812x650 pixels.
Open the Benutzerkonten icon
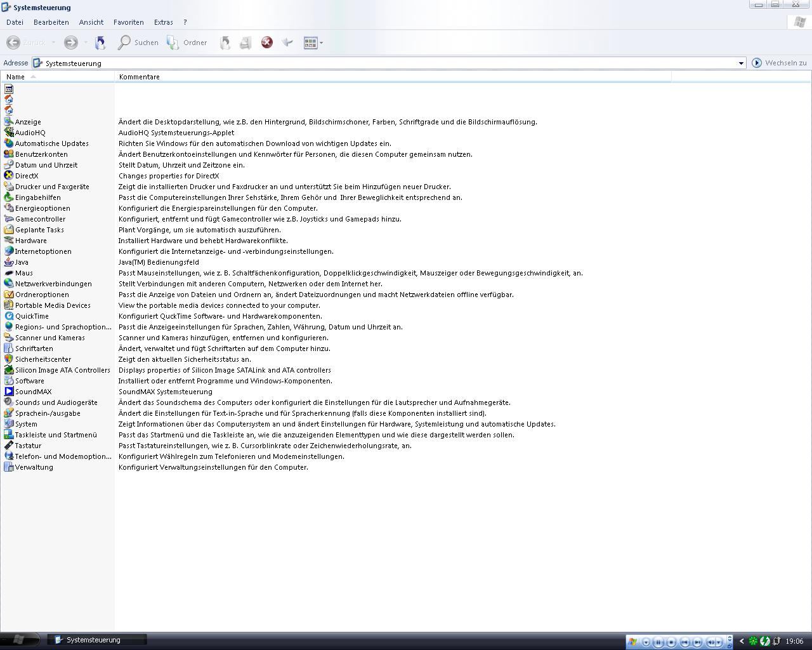click(x=9, y=154)
